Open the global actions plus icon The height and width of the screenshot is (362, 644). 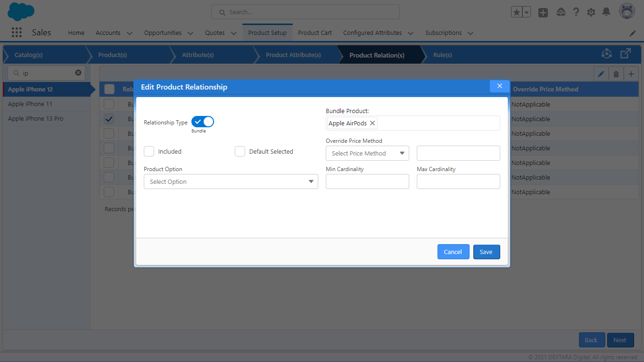tap(543, 13)
